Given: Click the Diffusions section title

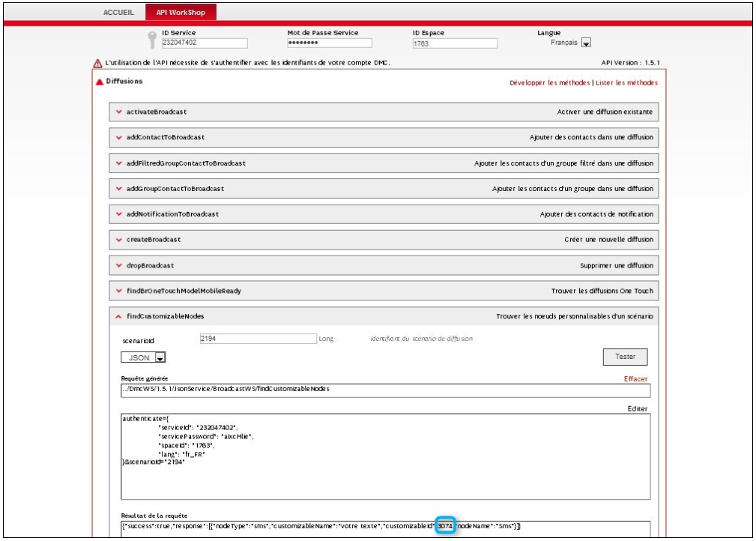Looking at the screenshot, I should pos(124,82).
